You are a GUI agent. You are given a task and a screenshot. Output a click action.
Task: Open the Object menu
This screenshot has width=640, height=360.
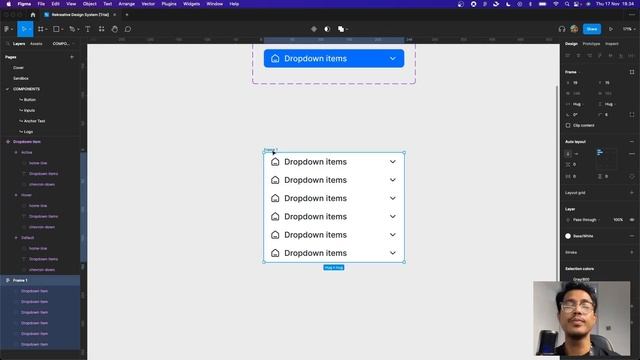tap(89, 4)
